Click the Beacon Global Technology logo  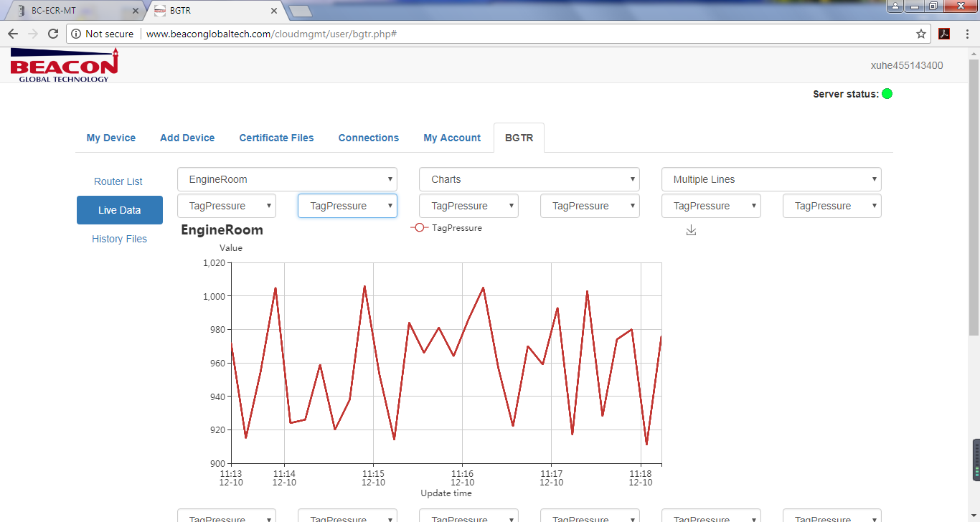coord(64,65)
